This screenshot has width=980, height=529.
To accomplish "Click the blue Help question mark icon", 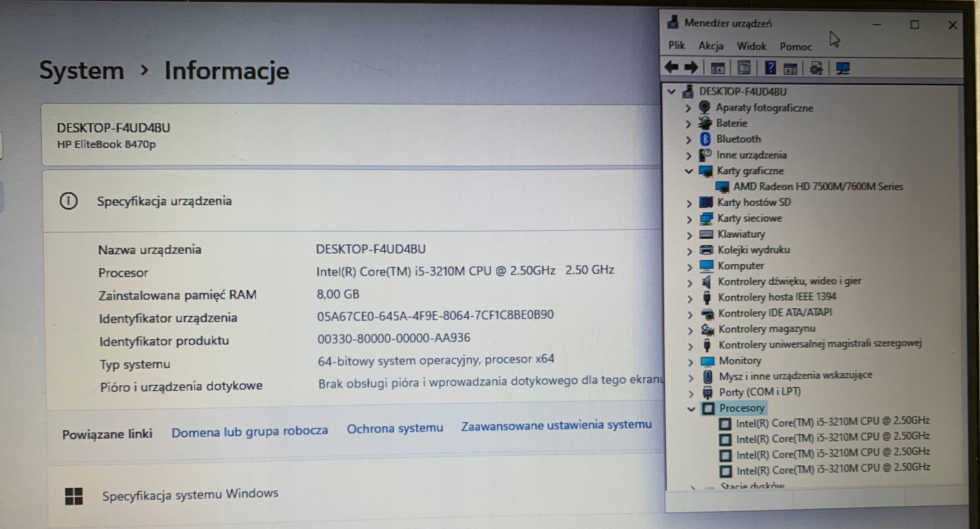I will coord(770,68).
